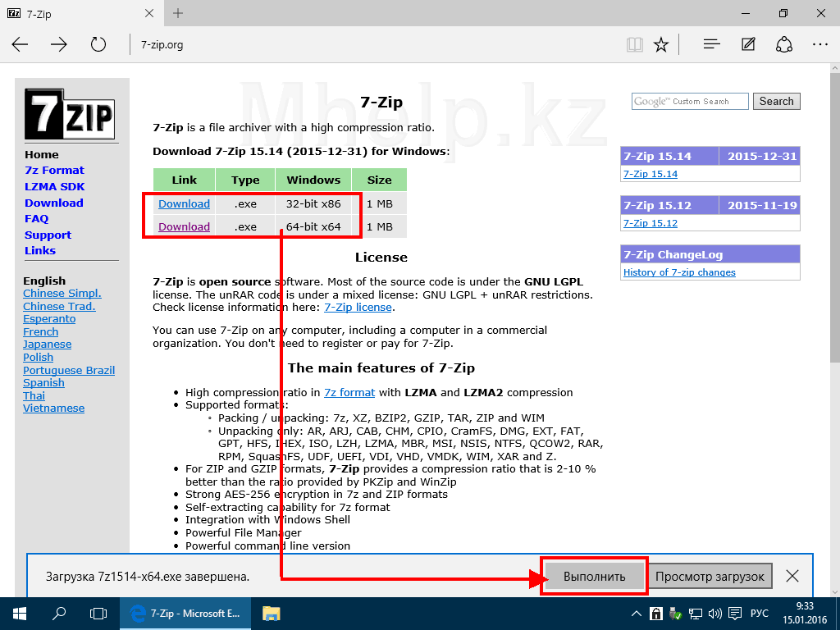Screen dimensions: 840x630
Task: Switch language to Thai
Action: pyautogui.click(x=34, y=396)
